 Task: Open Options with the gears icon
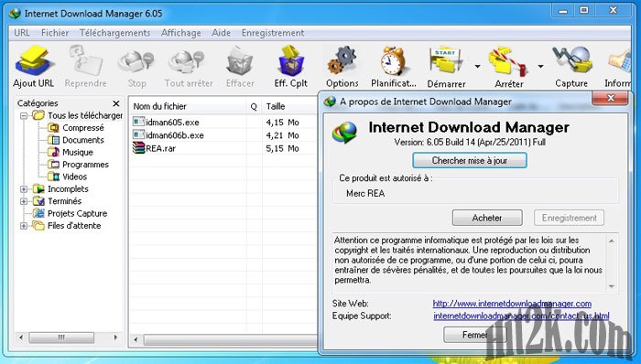342,61
